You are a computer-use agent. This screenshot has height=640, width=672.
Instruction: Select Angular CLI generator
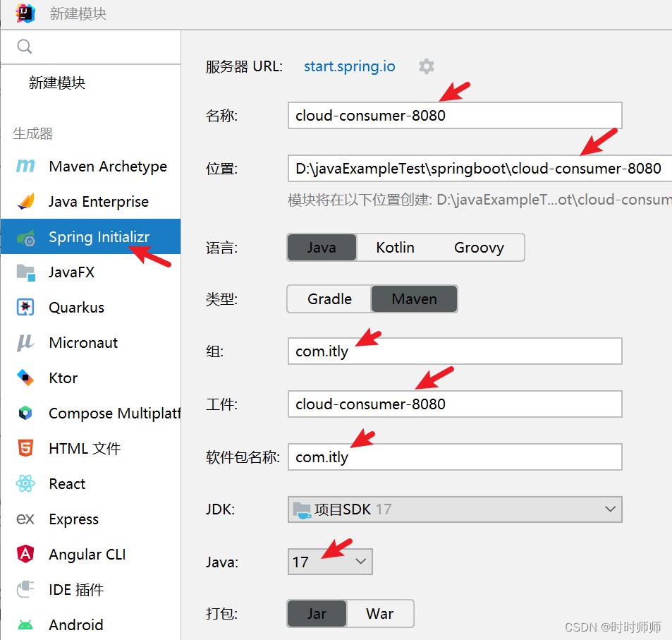pos(91,554)
